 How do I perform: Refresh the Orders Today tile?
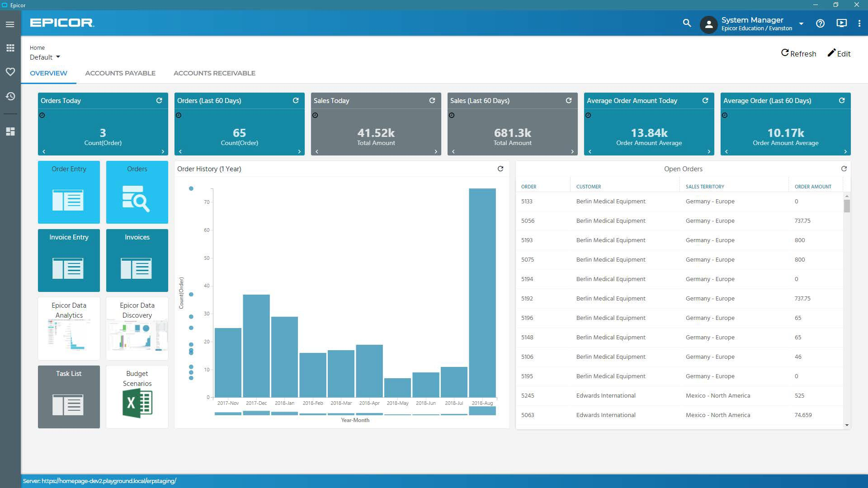159,100
